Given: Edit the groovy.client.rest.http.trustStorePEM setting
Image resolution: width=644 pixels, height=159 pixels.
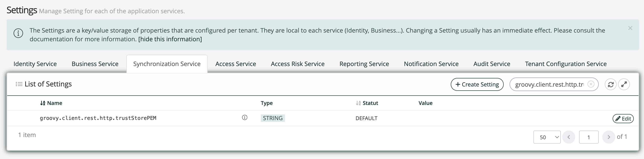Looking at the screenshot, I should 623,119.
